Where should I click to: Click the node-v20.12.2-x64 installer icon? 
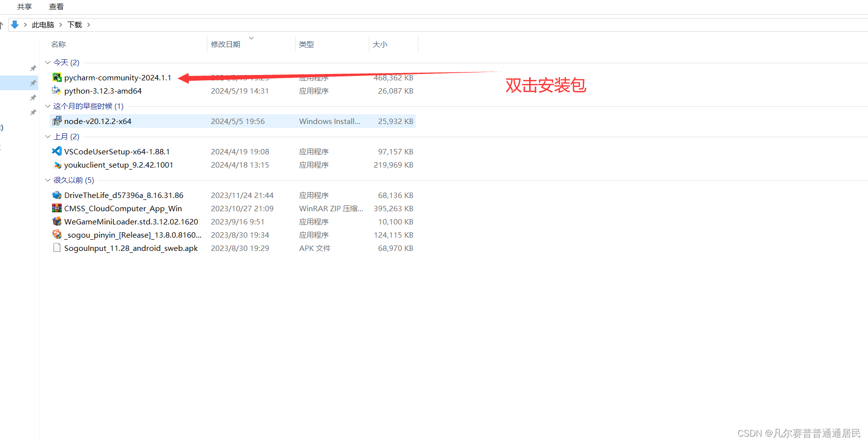pos(57,121)
